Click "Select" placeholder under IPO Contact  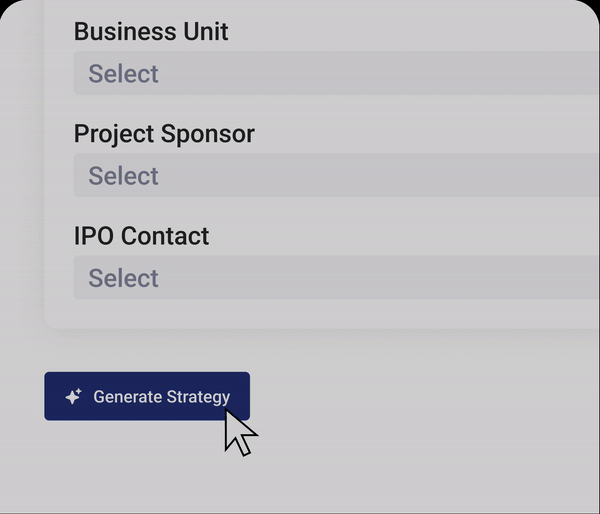tap(123, 278)
